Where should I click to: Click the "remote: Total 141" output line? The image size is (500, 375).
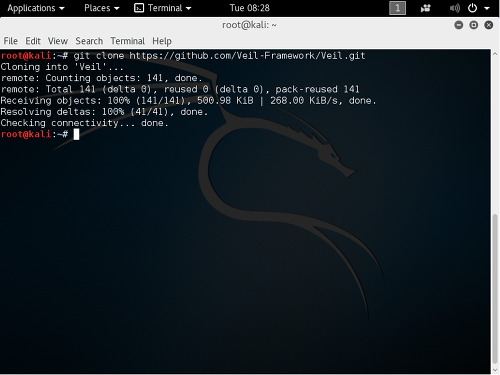click(180, 89)
